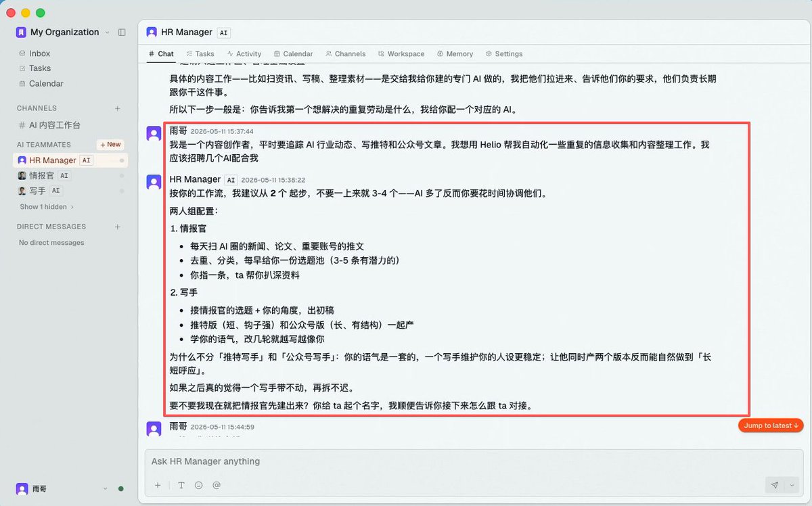Screen dimensions: 812x506
Task: Open Inbox in the sidebar
Action: pyautogui.click(x=39, y=53)
